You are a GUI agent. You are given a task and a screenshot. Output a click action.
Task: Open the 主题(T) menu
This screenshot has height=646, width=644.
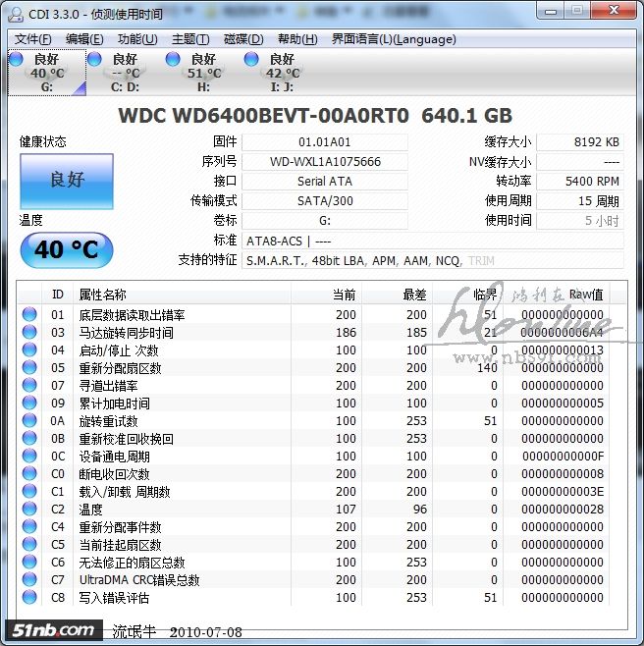190,39
